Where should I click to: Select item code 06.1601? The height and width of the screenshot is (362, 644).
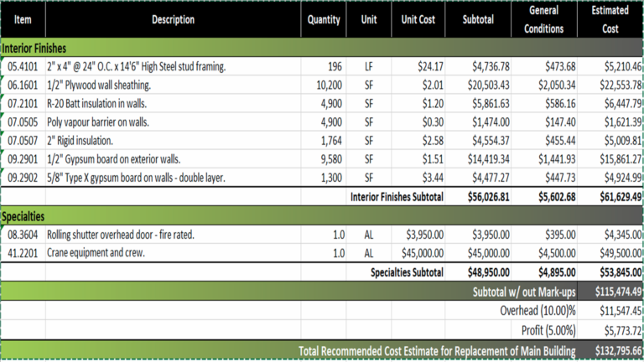(23, 85)
